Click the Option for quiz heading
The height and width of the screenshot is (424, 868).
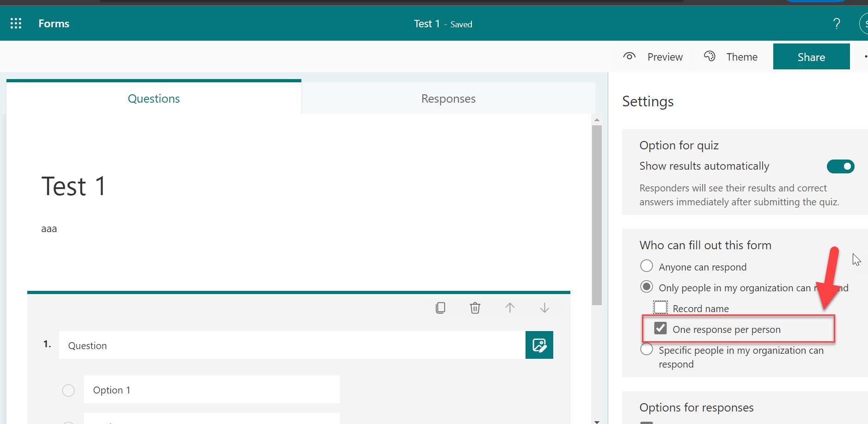pos(679,145)
